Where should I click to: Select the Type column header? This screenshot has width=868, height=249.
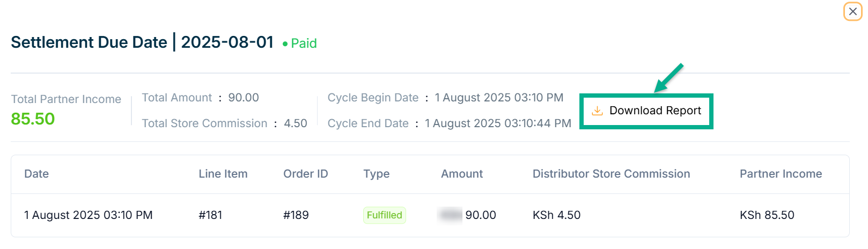click(x=376, y=174)
